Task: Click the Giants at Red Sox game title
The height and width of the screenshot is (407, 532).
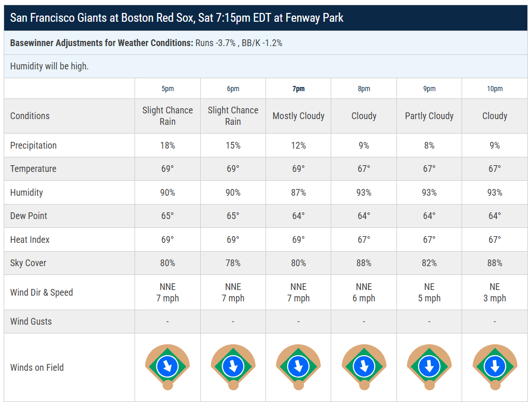Action: [177, 18]
